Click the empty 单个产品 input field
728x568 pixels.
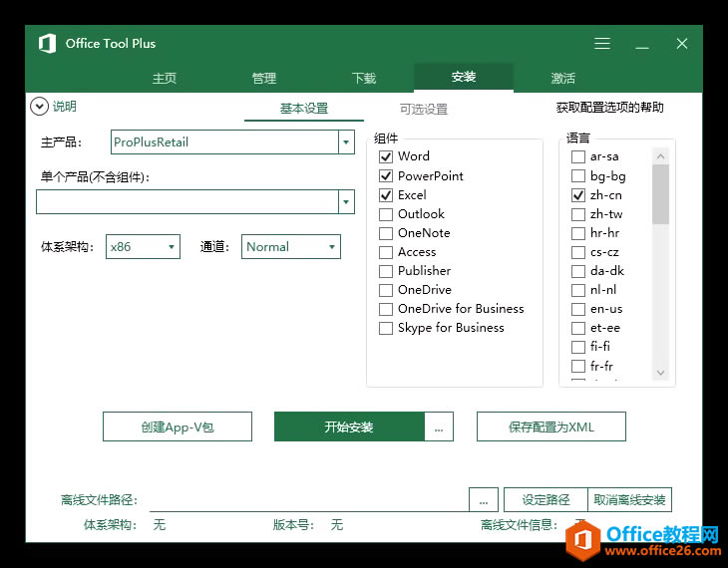point(187,202)
